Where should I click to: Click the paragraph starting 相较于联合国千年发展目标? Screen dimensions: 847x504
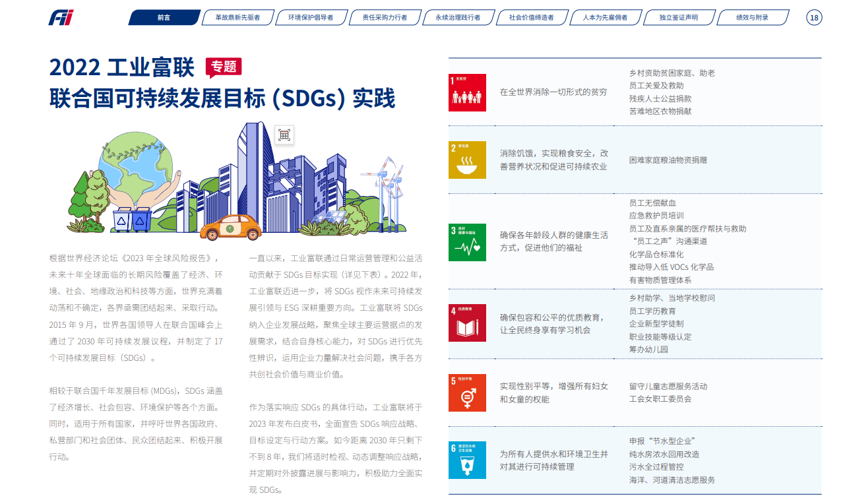pyautogui.click(x=137, y=424)
